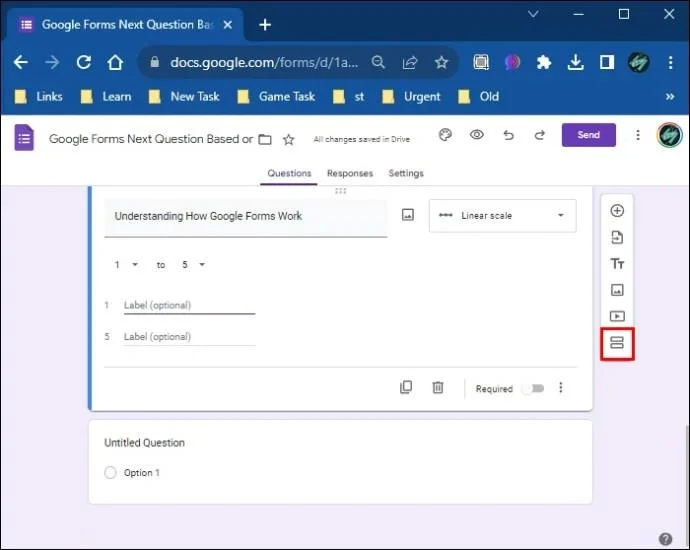Click the Undo arrow in header
690x550 pixels.
coord(508,135)
